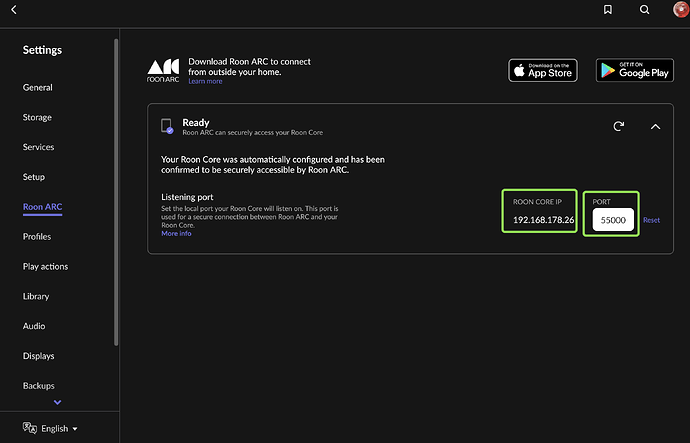Open Setup settings
The height and width of the screenshot is (443, 690).
[33, 177]
